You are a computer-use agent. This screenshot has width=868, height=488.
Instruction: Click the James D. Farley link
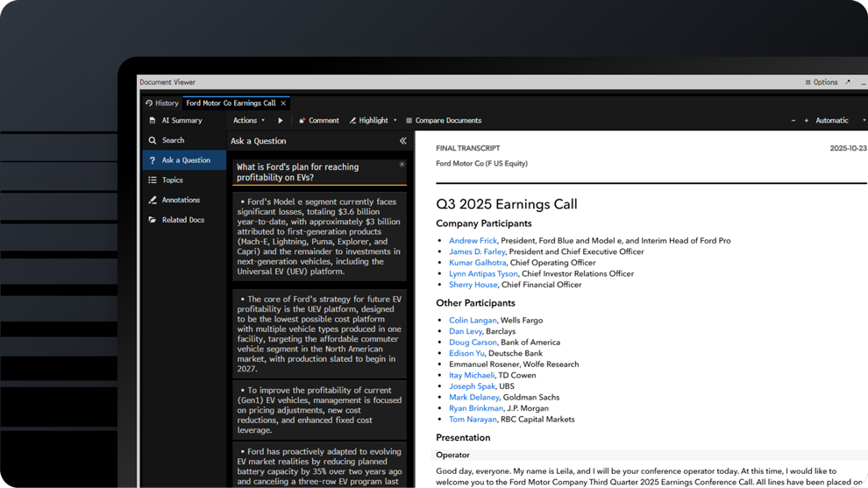tap(477, 251)
